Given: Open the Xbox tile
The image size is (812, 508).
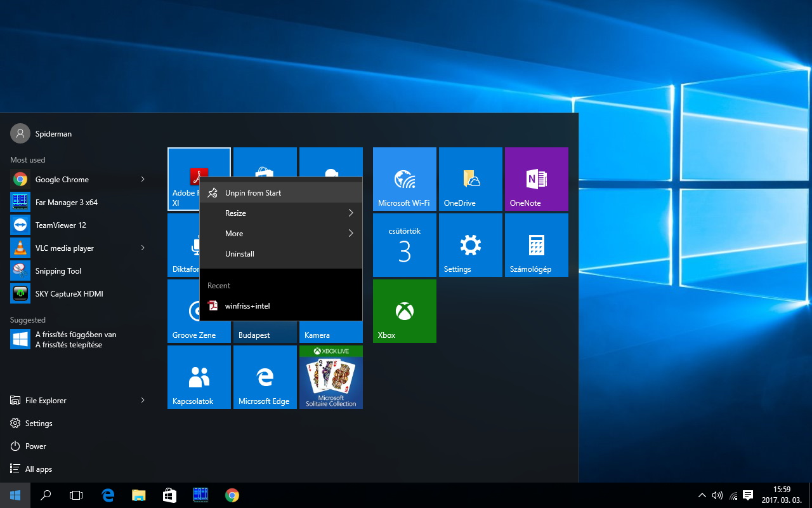Looking at the screenshot, I should tap(404, 311).
